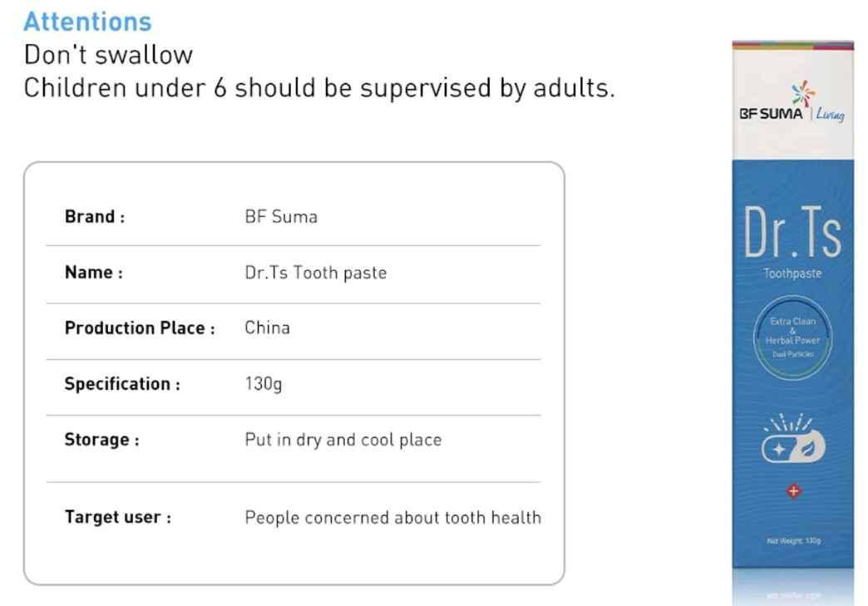Click the China production place value
This screenshot has width=868, height=606.
pos(267,328)
